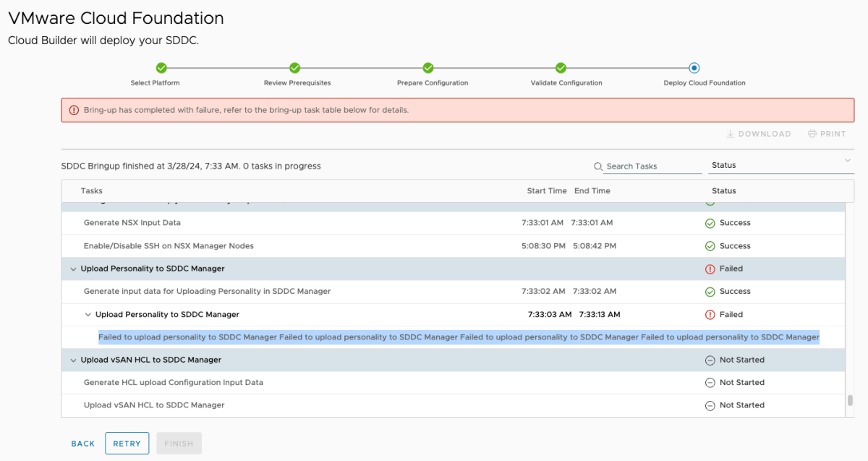This screenshot has width=868, height=461.
Task: Collapse the Upload Personality sub-task error details
Action: tap(88, 315)
